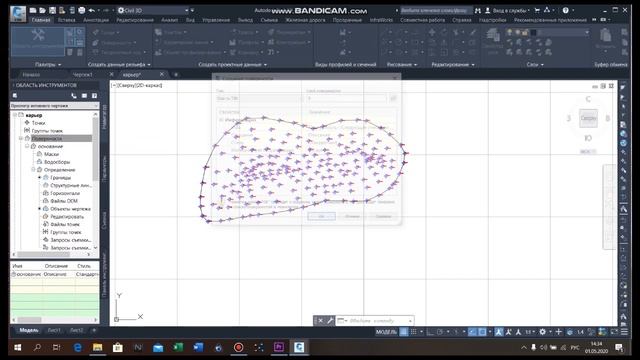Switch to the Чертеж1 drawing tab
The image size is (640, 360).
click(x=82, y=75)
